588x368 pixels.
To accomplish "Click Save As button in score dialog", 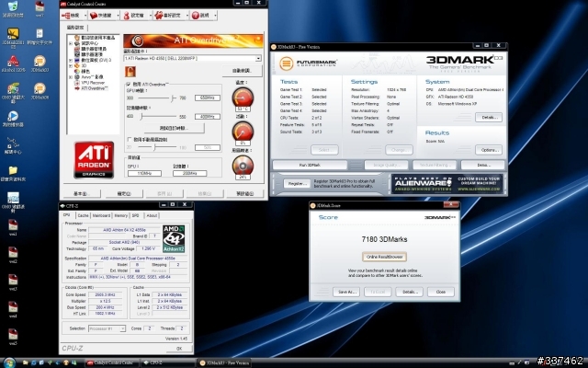I will [346, 292].
